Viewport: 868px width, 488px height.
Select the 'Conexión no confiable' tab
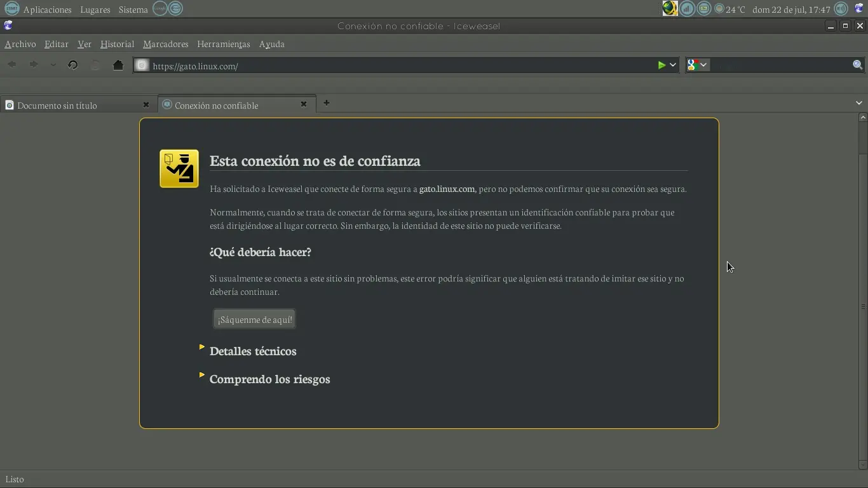pyautogui.click(x=236, y=105)
